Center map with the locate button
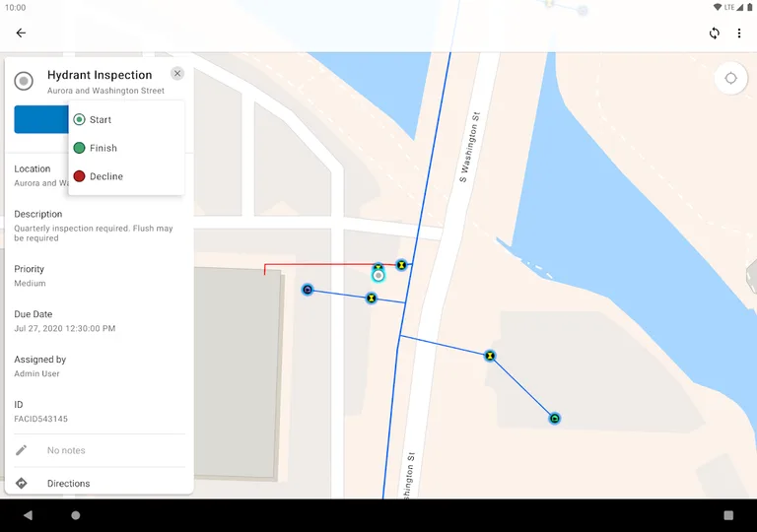 [x=730, y=78]
